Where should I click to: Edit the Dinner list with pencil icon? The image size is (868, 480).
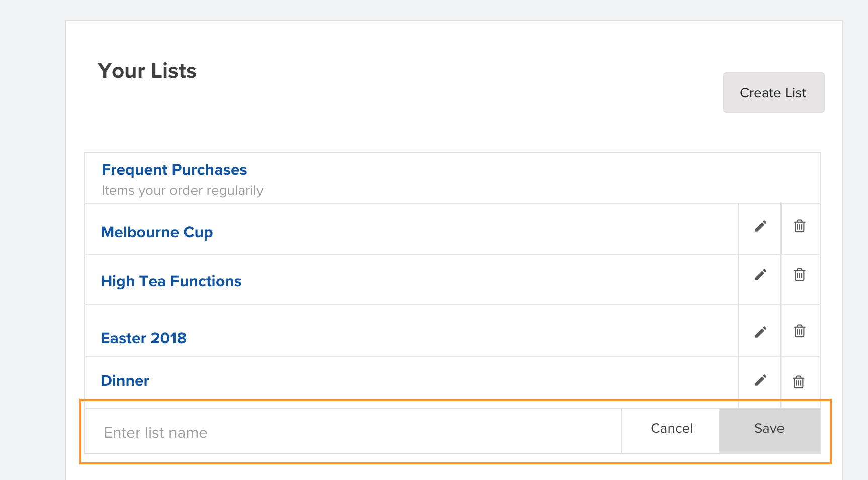[760, 380]
